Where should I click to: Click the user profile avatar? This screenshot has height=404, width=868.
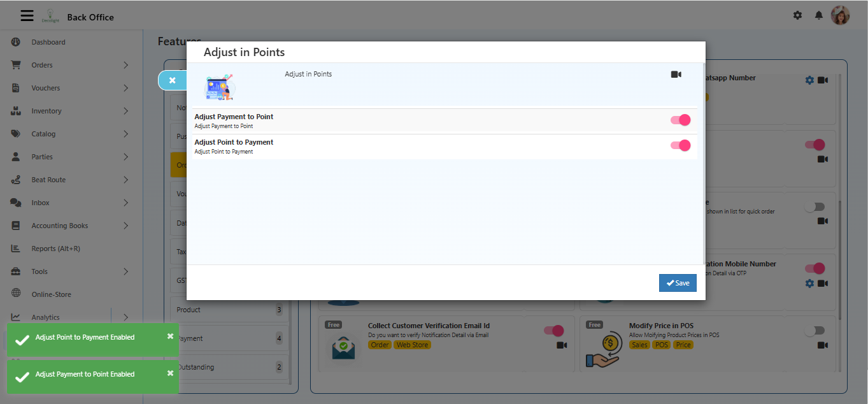[x=840, y=15]
